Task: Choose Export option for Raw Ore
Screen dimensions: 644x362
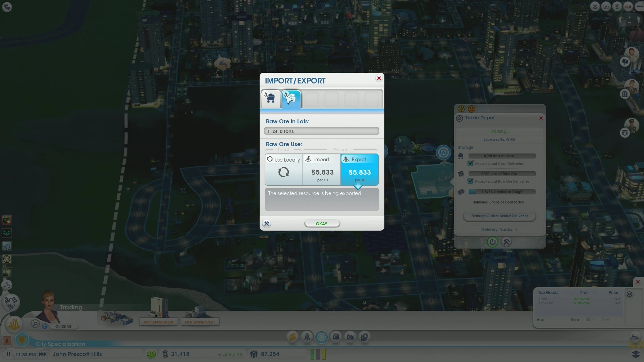Action: pyautogui.click(x=360, y=170)
